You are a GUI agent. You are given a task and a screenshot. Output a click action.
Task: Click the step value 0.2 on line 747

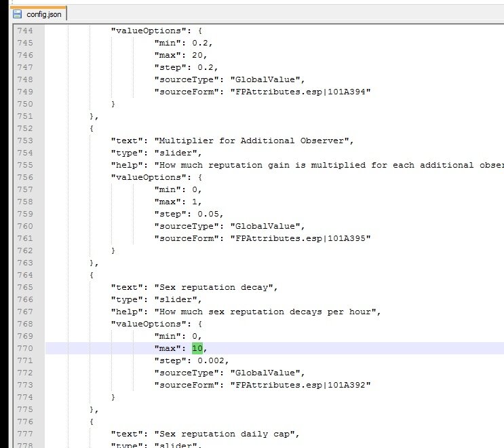(x=206, y=67)
